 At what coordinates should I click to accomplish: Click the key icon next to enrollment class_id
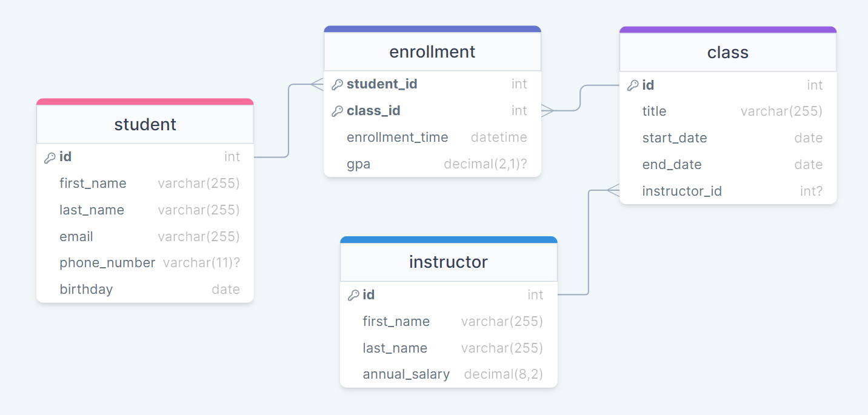click(337, 111)
